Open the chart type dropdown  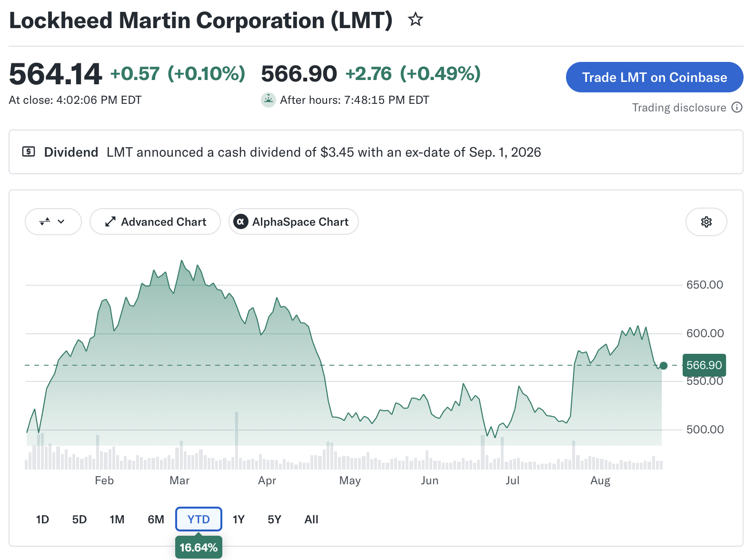[x=53, y=222]
